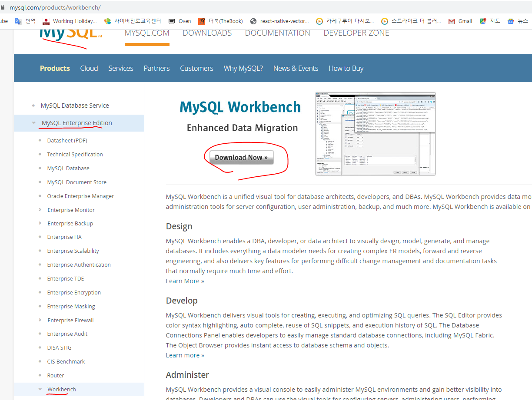Open MySQL Document Store link

click(x=77, y=182)
